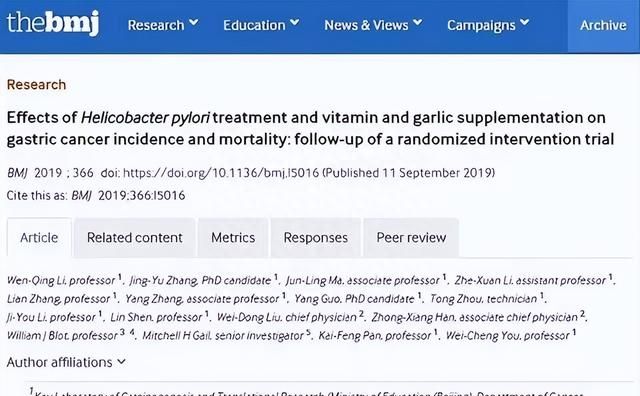
Task: Switch to the Related content tab
Action: (135, 238)
